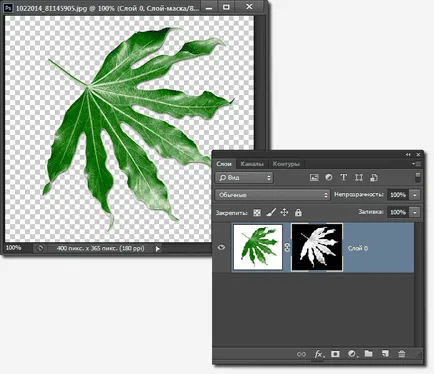
Task: Select the black-and-white layer mask thumbnail
Action: tap(317, 247)
